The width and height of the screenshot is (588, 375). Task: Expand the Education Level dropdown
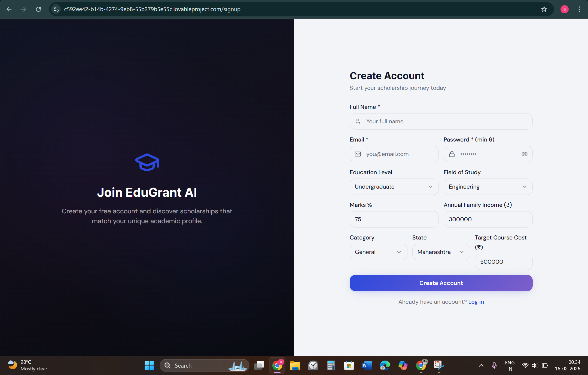pos(394,187)
